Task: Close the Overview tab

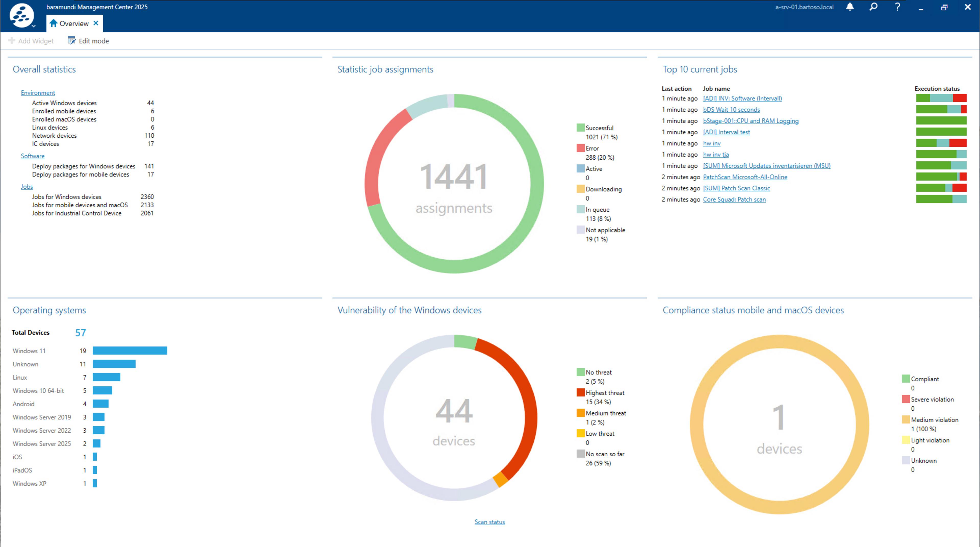Action: tap(96, 23)
